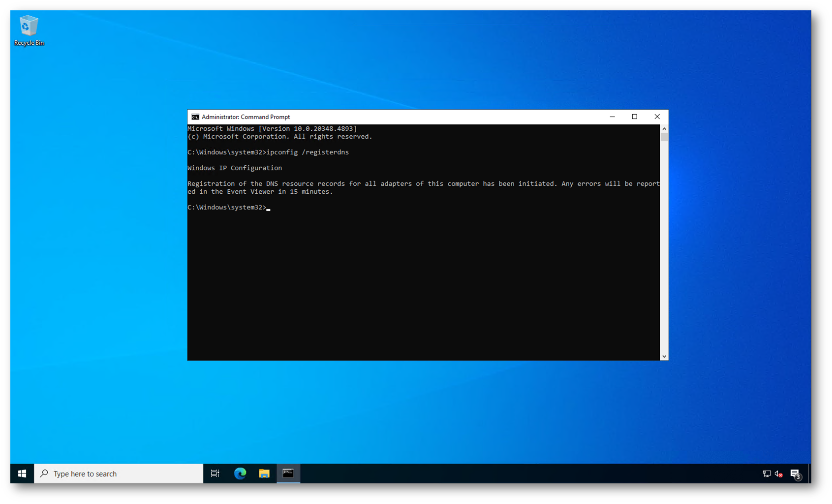Click the Show Desktop sliver on taskbar edge
Screen dimensions: 832x504
pyautogui.click(x=810, y=474)
